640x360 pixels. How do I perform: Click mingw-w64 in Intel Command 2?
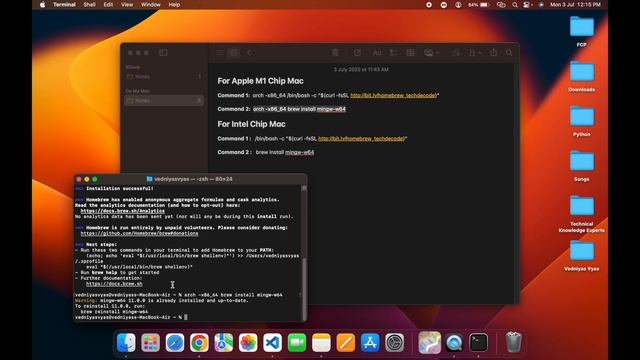click(300, 152)
